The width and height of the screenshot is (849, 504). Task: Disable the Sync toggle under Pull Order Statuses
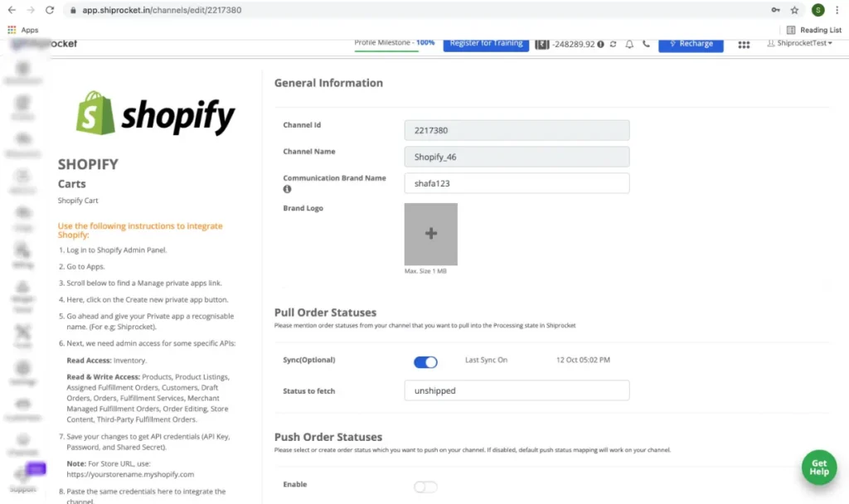pos(425,361)
